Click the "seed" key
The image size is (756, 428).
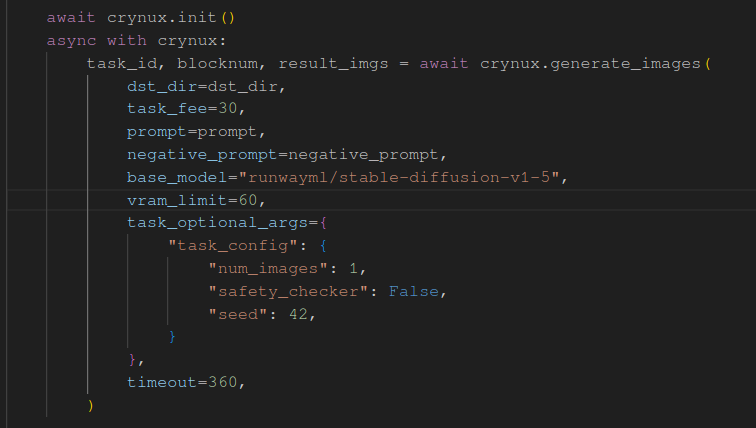pos(238,314)
